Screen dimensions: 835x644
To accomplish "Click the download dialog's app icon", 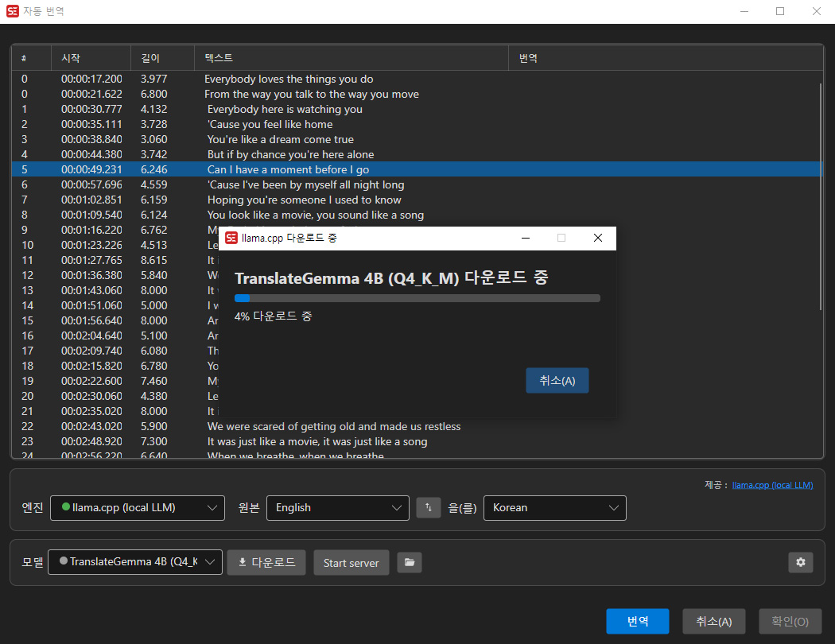I will (x=231, y=238).
